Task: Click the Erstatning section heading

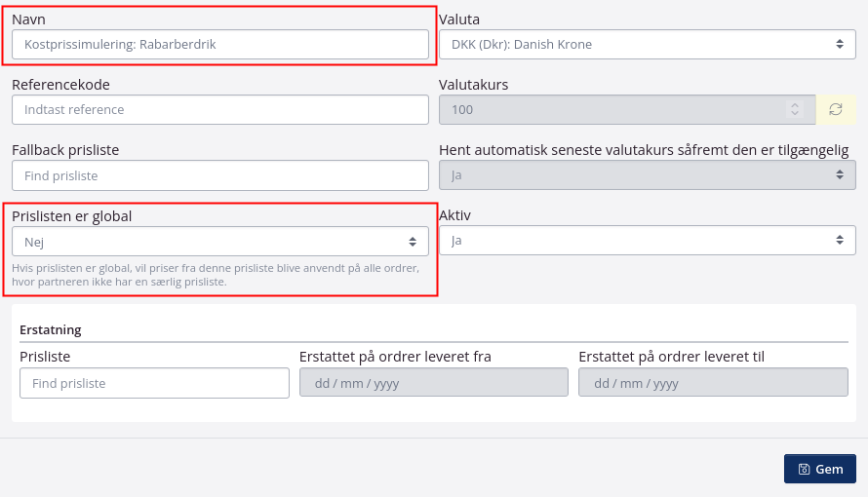Action: pos(50,329)
